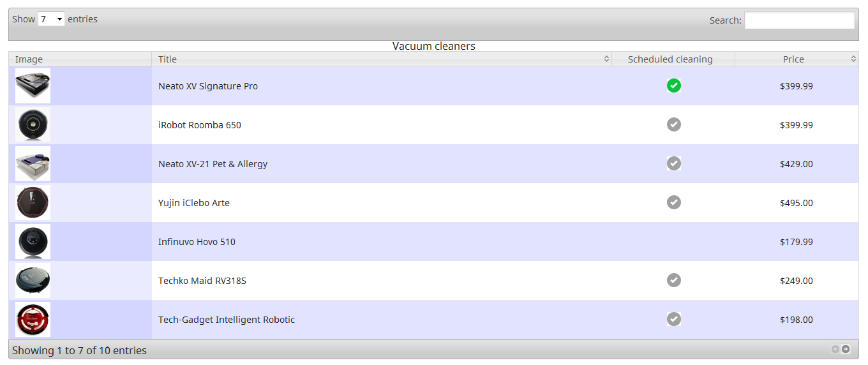This screenshot has height=365, width=868.
Task: Click the Vacuum cleaners table caption
Action: coord(434,46)
